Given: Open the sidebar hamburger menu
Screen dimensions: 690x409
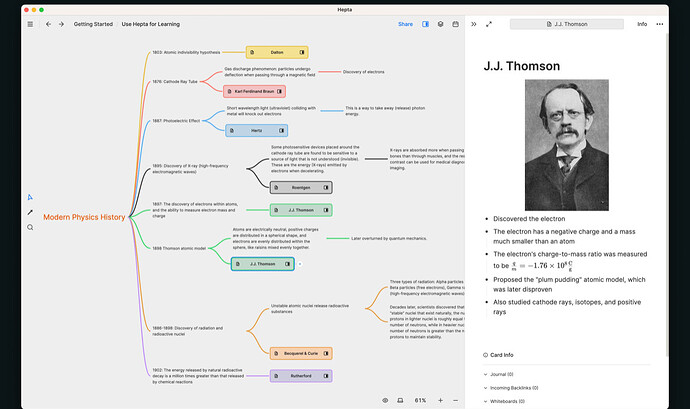Looking at the screenshot, I should 30,24.
